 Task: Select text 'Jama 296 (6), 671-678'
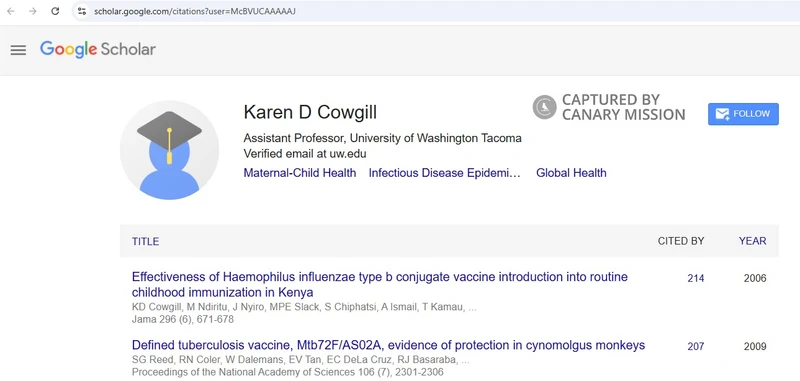(183, 320)
